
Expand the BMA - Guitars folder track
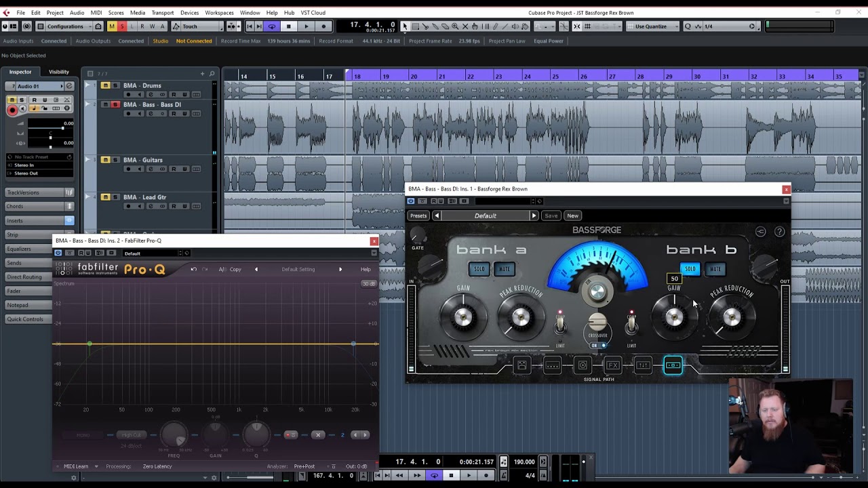87,160
